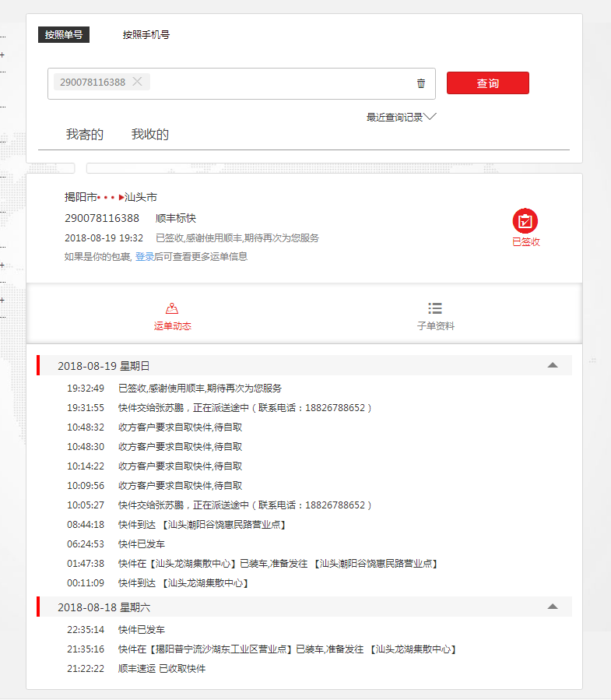Viewport: 611px width, 700px height.
Task: Clear input with the trash can icon
Action: [421, 83]
